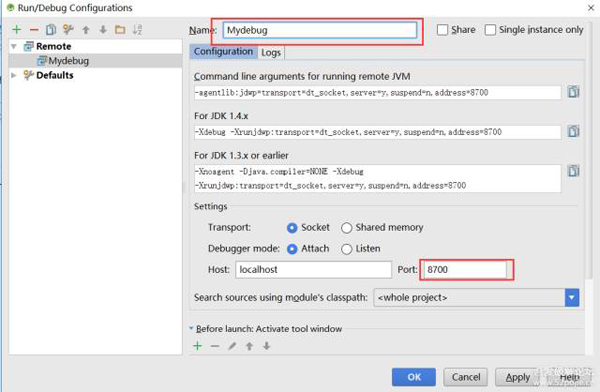
Task: Move configuration down in left toolbar
Action: click(x=103, y=29)
